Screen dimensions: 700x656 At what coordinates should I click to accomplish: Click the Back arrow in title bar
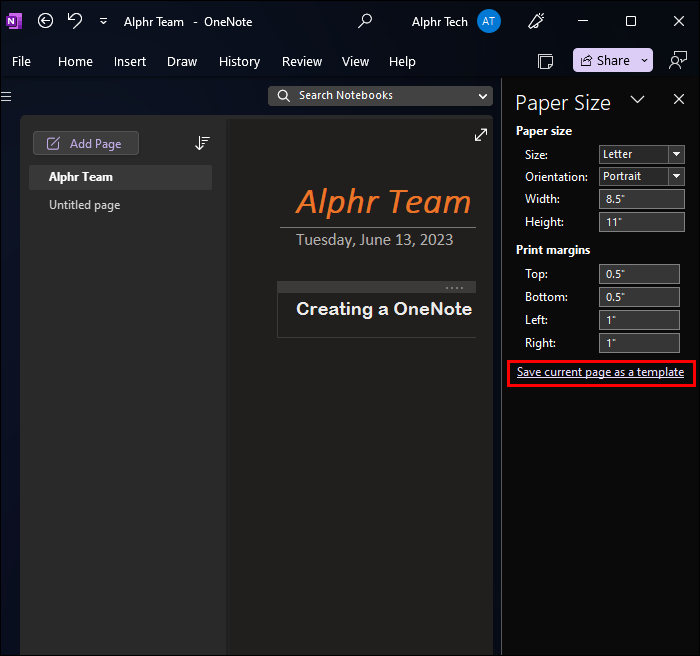pos(45,21)
